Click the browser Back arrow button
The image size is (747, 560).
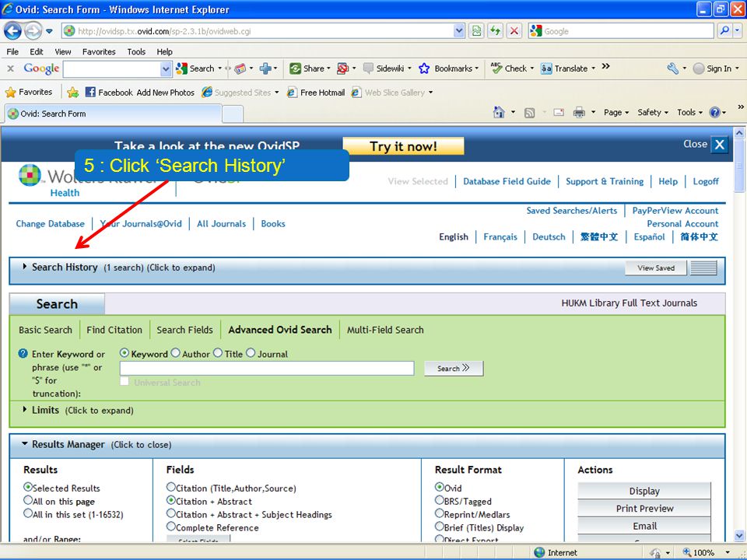(13, 31)
